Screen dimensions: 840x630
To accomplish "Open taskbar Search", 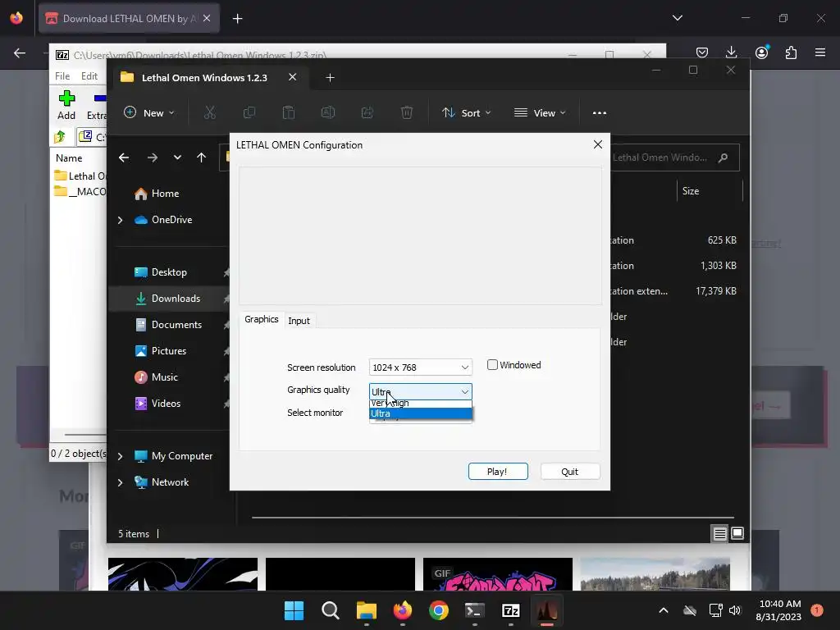I will point(330,610).
